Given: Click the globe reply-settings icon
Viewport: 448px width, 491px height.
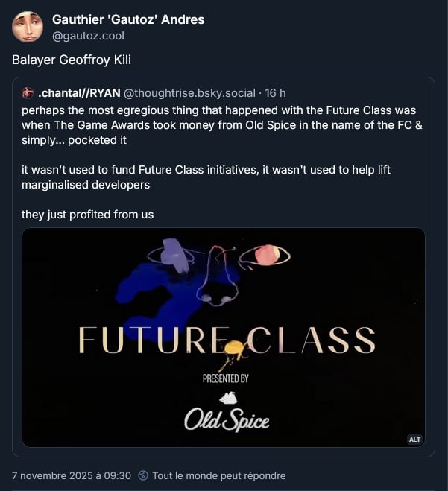Looking at the screenshot, I should [143, 475].
